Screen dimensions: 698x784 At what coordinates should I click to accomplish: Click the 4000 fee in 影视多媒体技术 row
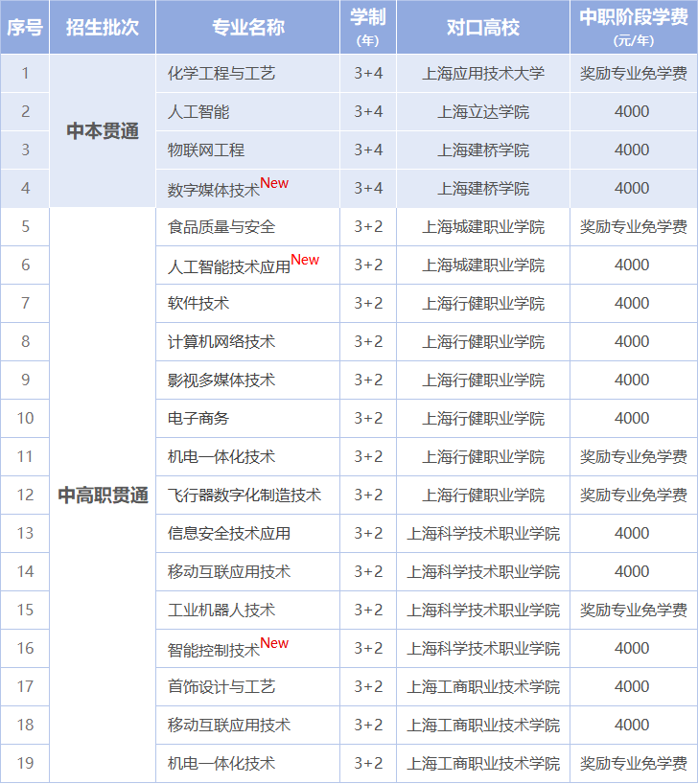[634, 380]
